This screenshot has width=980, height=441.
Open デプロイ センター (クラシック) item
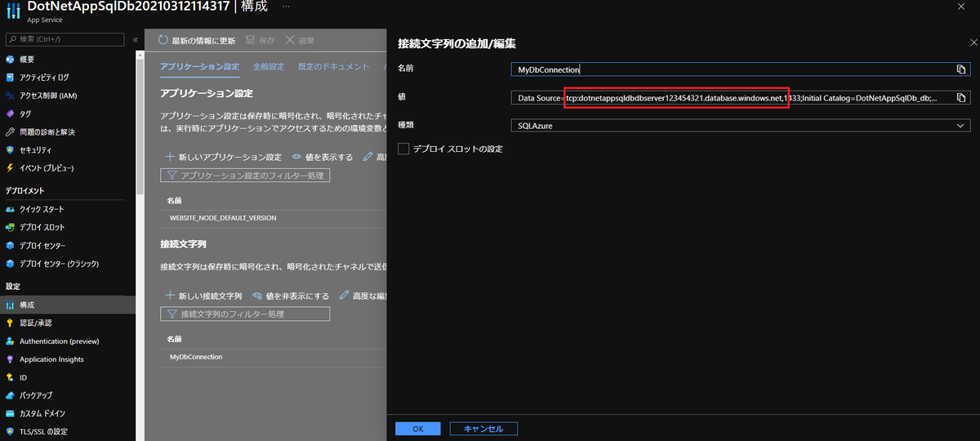(x=59, y=263)
